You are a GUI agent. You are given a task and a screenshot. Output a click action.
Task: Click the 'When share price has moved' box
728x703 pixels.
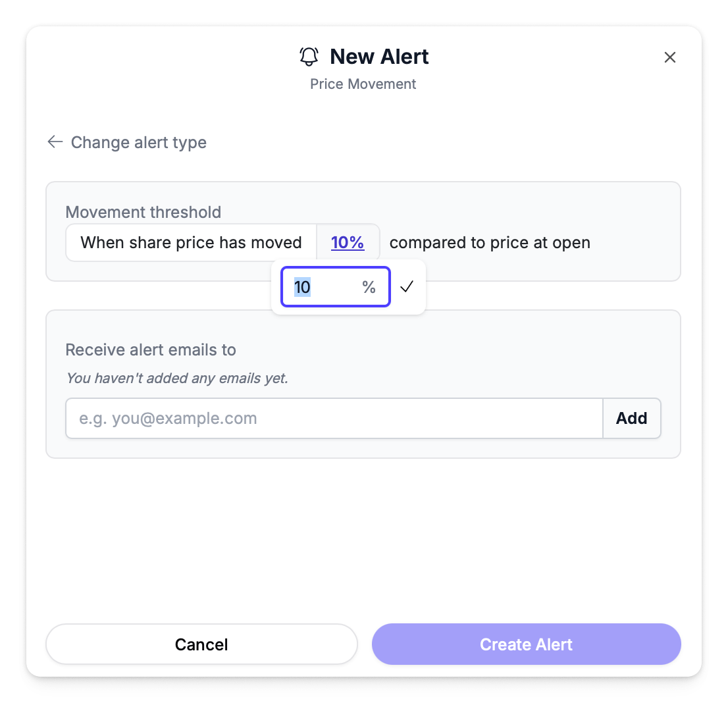pyautogui.click(x=191, y=243)
